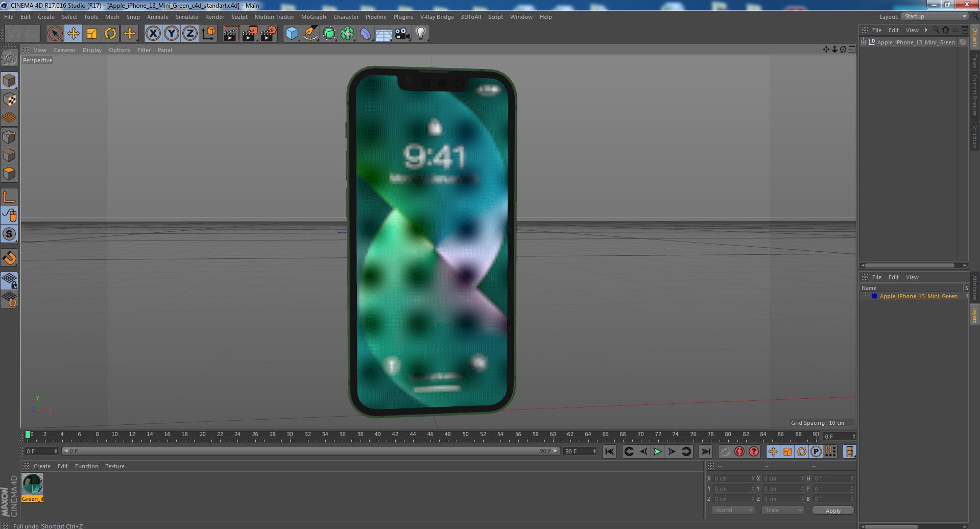Open the material manager Texture menu
Image resolution: width=980 pixels, height=529 pixels.
click(115, 466)
